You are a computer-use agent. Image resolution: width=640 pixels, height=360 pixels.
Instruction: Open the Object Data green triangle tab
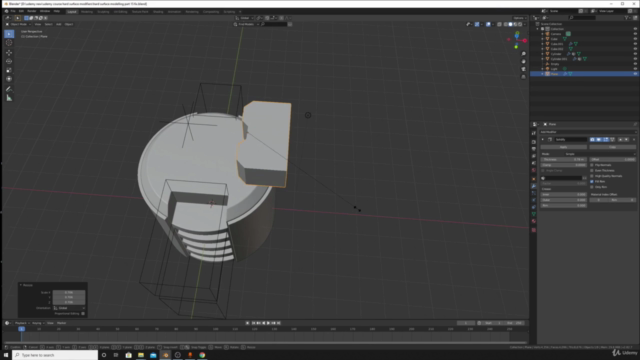[533, 214]
